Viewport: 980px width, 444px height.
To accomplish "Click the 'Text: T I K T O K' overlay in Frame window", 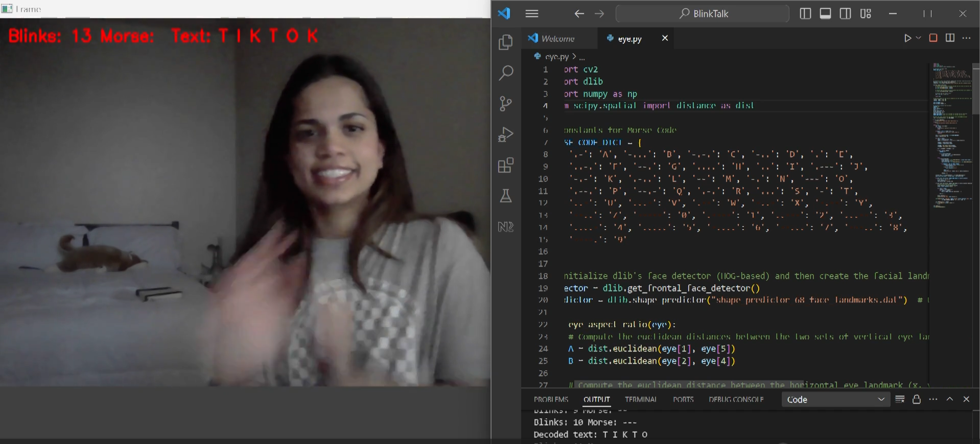I will [x=245, y=36].
